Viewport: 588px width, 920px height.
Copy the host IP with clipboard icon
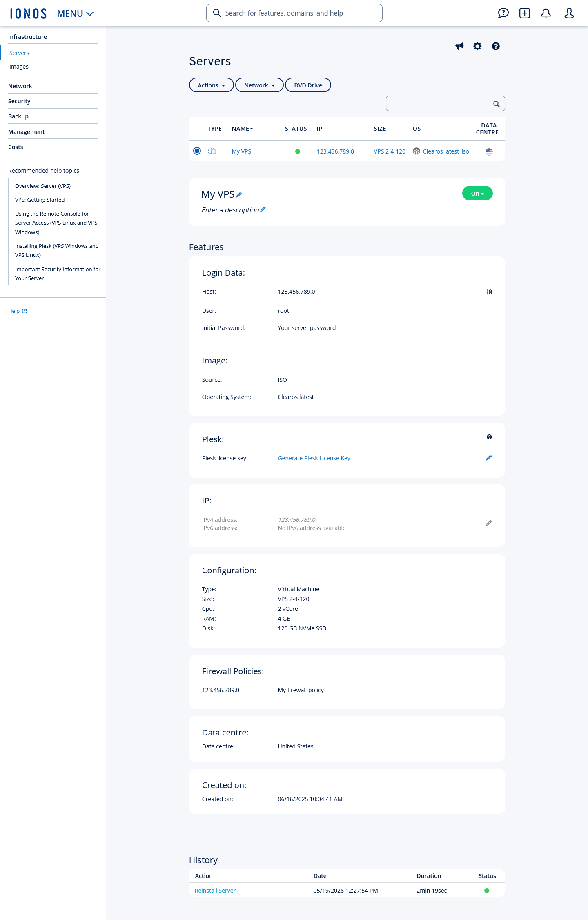click(x=489, y=292)
